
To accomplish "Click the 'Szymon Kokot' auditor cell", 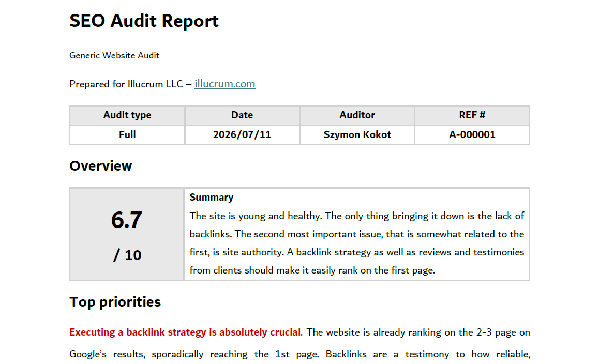I will (357, 135).
